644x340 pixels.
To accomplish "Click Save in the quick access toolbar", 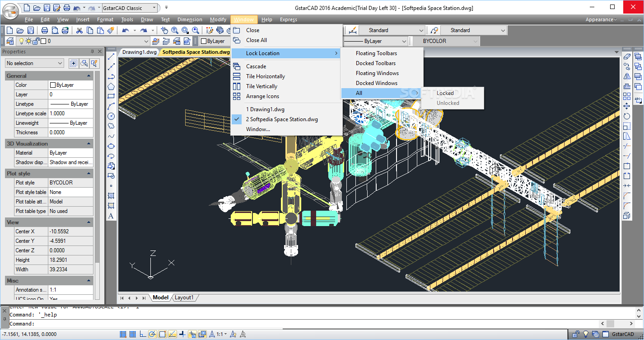I will 47,8.
